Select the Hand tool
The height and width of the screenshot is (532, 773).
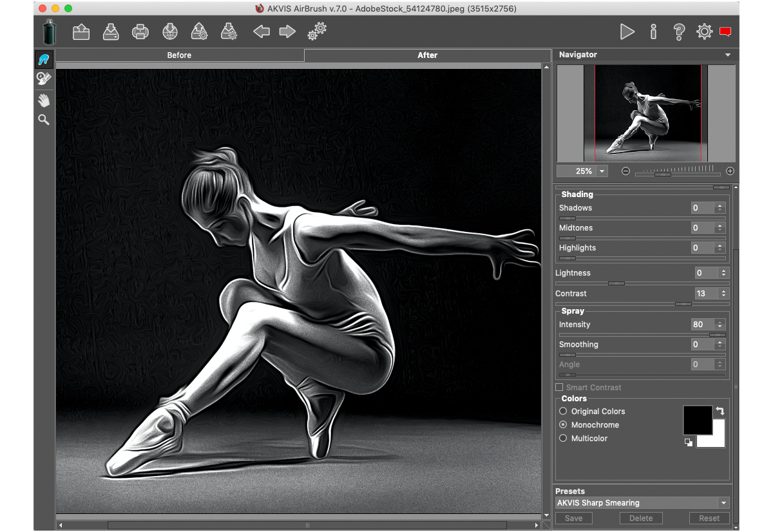pos(44,100)
